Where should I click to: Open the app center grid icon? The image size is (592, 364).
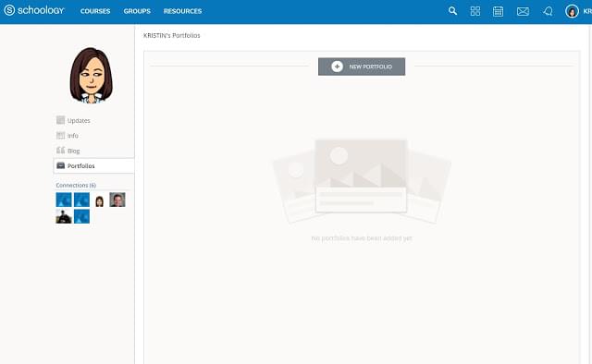click(x=475, y=11)
